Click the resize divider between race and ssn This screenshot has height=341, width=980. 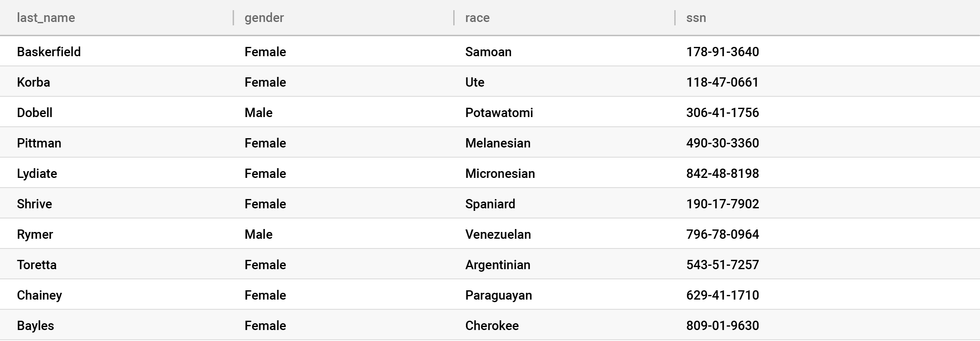pos(675,18)
